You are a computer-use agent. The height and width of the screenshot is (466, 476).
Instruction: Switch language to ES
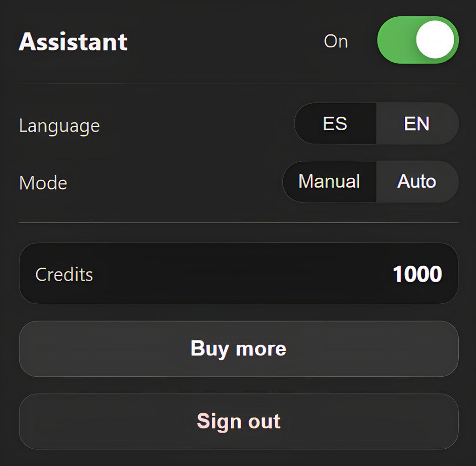(x=335, y=124)
